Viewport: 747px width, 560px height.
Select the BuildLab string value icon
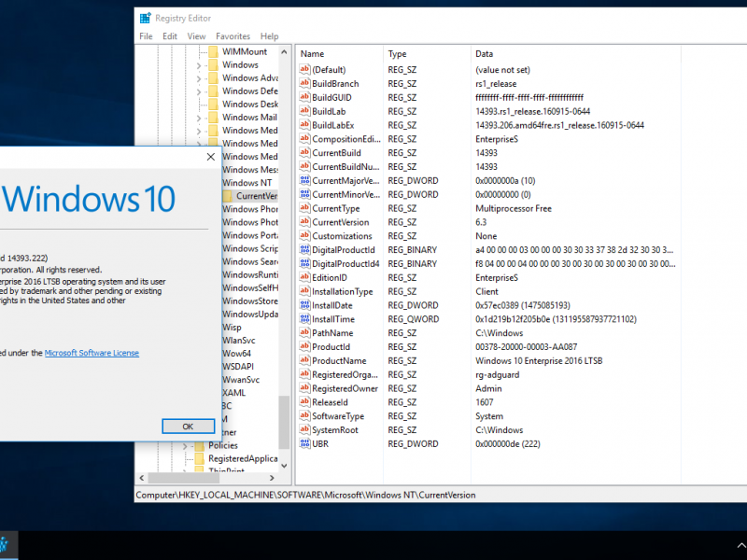coord(305,111)
